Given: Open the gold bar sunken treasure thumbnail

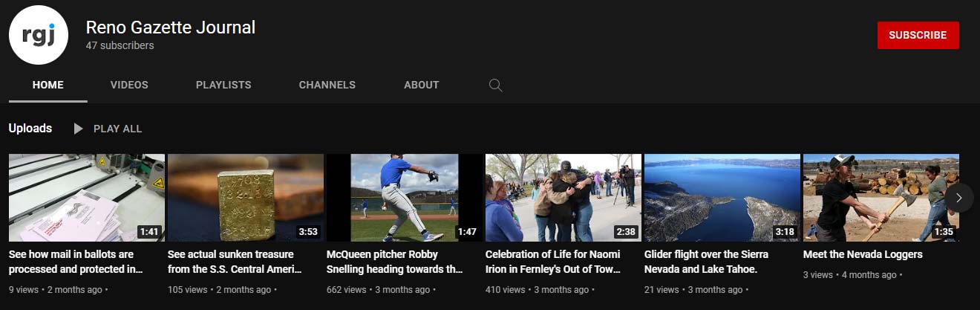Looking at the screenshot, I should pyautogui.click(x=246, y=198).
